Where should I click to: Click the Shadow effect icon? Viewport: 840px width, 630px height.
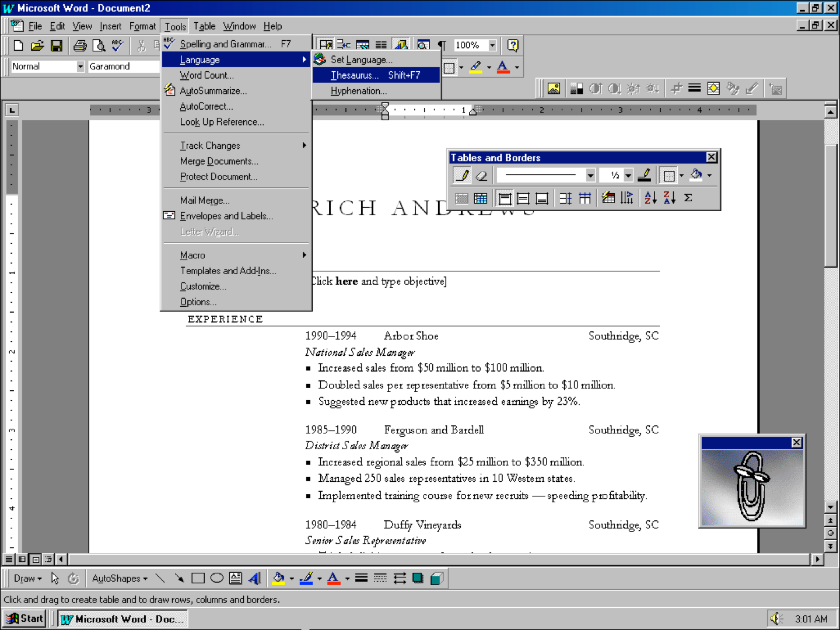tap(418, 579)
